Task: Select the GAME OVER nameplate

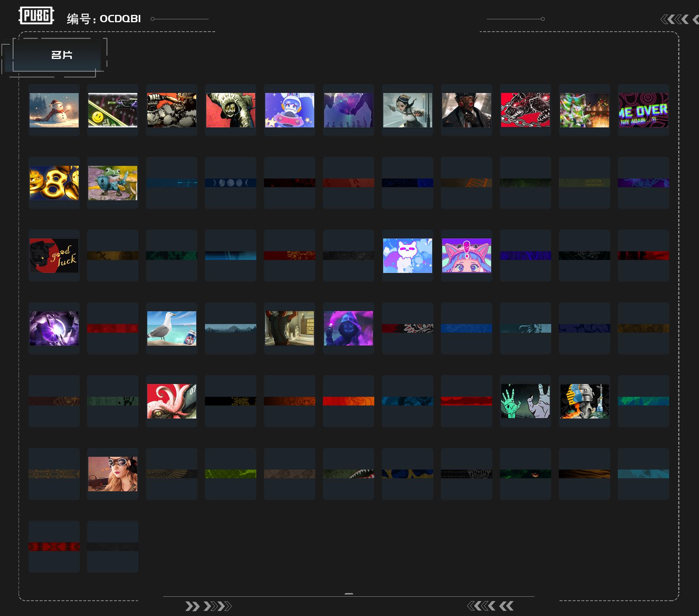Action: click(x=643, y=110)
